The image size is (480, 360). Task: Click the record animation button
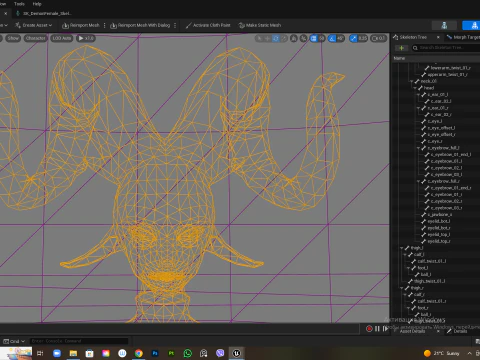click(x=369, y=329)
